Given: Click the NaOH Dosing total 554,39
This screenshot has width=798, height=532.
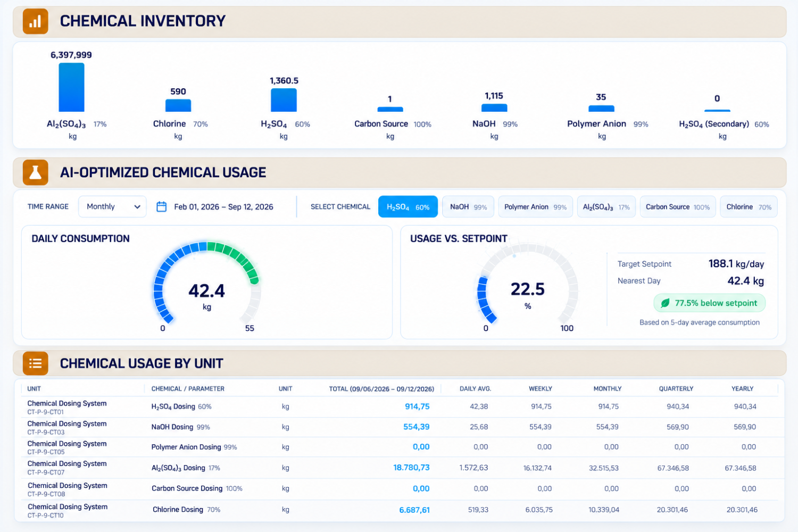Looking at the screenshot, I should [417, 427].
